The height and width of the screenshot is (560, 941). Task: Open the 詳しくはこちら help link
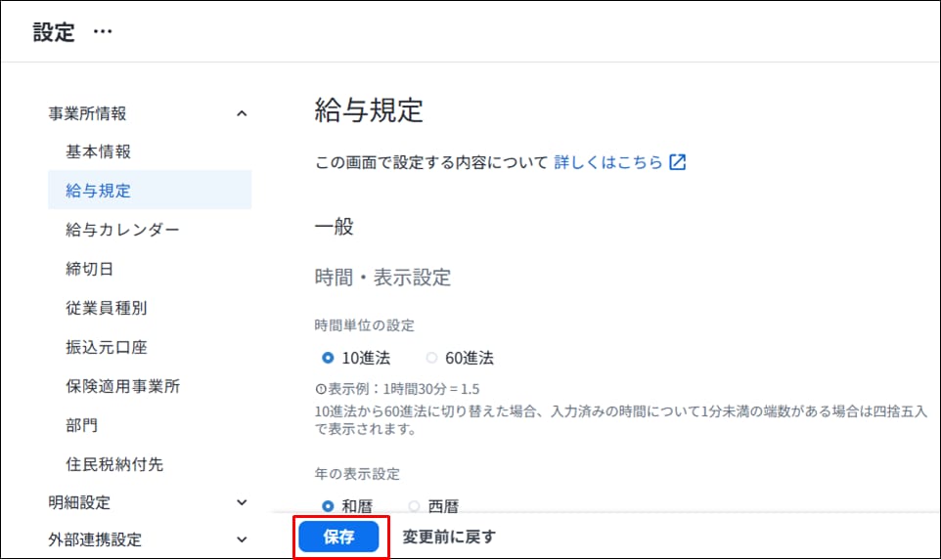tap(608, 163)
